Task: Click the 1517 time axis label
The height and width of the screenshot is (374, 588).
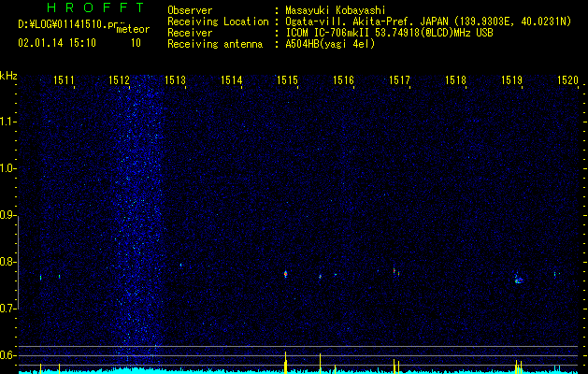Action: pos(399,80)
